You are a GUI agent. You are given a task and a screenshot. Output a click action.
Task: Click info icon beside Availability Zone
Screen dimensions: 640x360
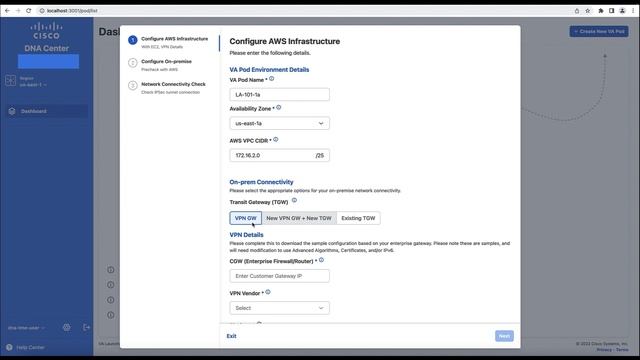coord(279,107)
